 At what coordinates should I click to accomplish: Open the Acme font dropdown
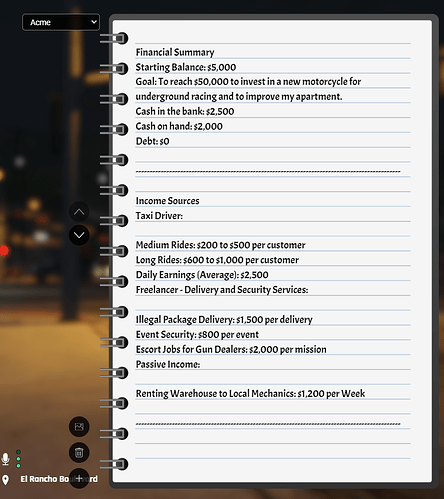(61, 22)
